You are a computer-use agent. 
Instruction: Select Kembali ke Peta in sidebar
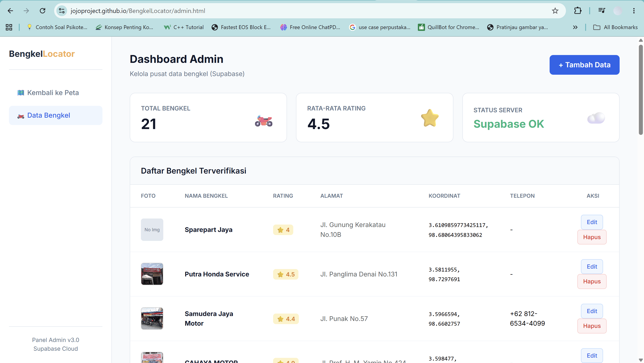(x=55, y=93)
